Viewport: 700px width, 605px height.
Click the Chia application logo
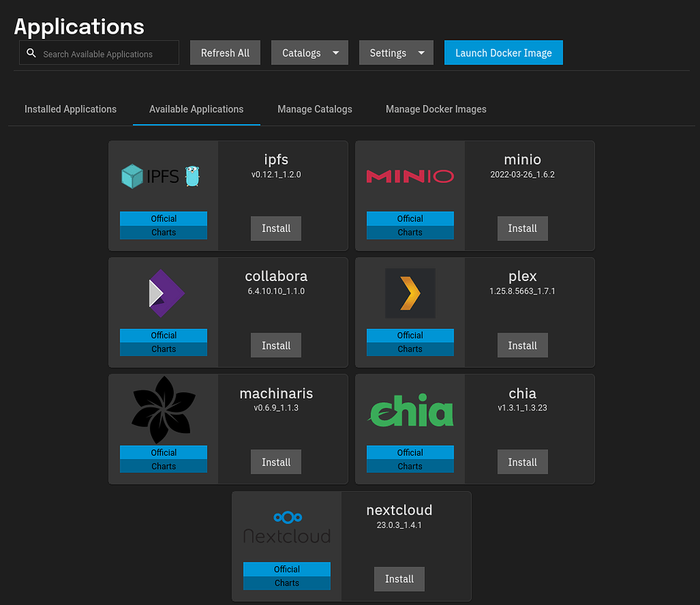coord(409,411)
